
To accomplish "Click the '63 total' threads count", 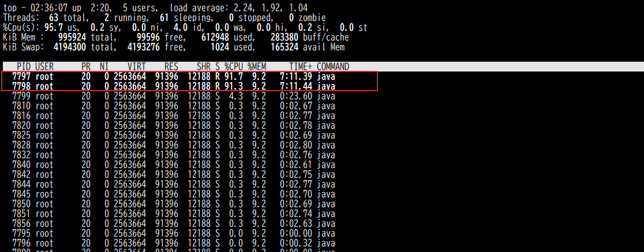I will pyautogui.click(x=68, y=18).
